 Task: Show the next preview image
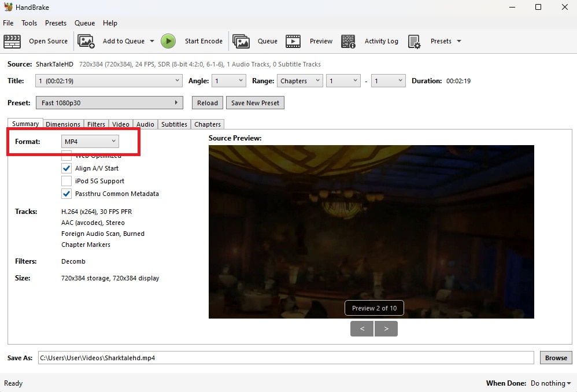[386, 329]
